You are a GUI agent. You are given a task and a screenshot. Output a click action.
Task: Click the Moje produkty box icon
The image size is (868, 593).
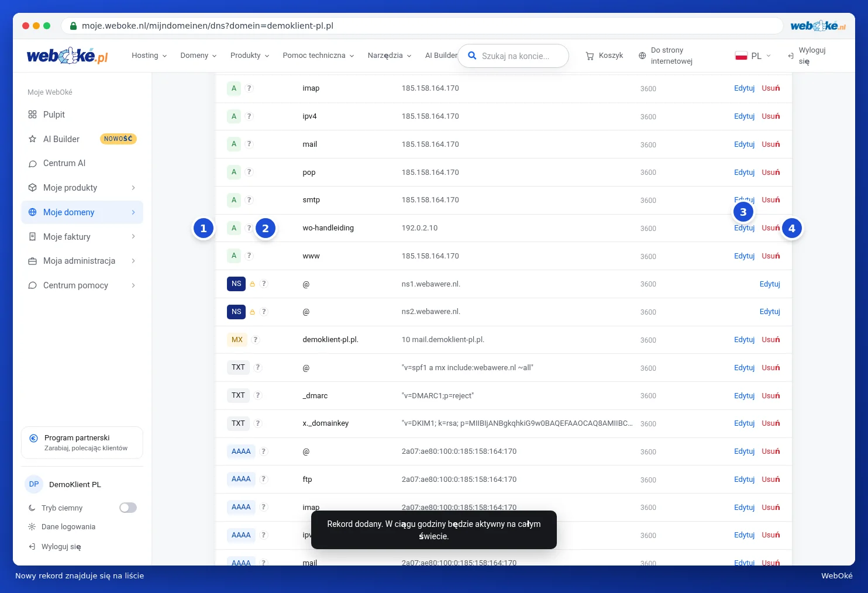pos(33,188)
